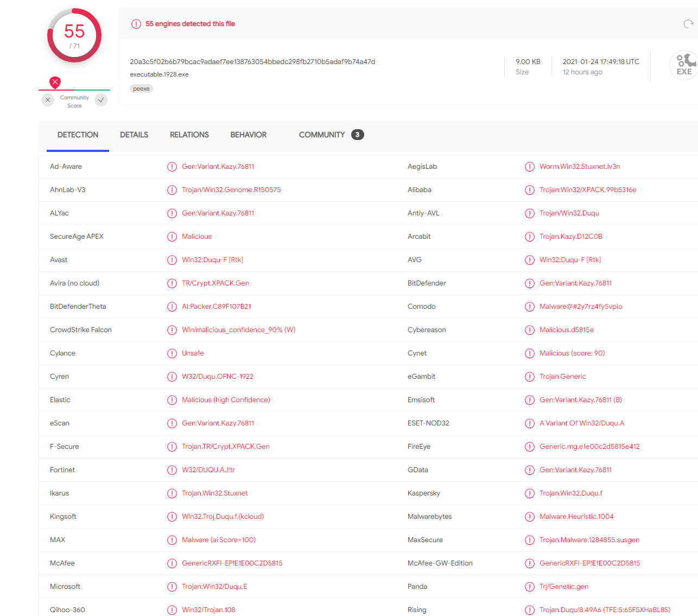This screenshot has width=698, height=616.
Task: Click Kingsoft result Win32.Troj.Duqu.f.(kcloud)
Action: (x=223, y=517)
